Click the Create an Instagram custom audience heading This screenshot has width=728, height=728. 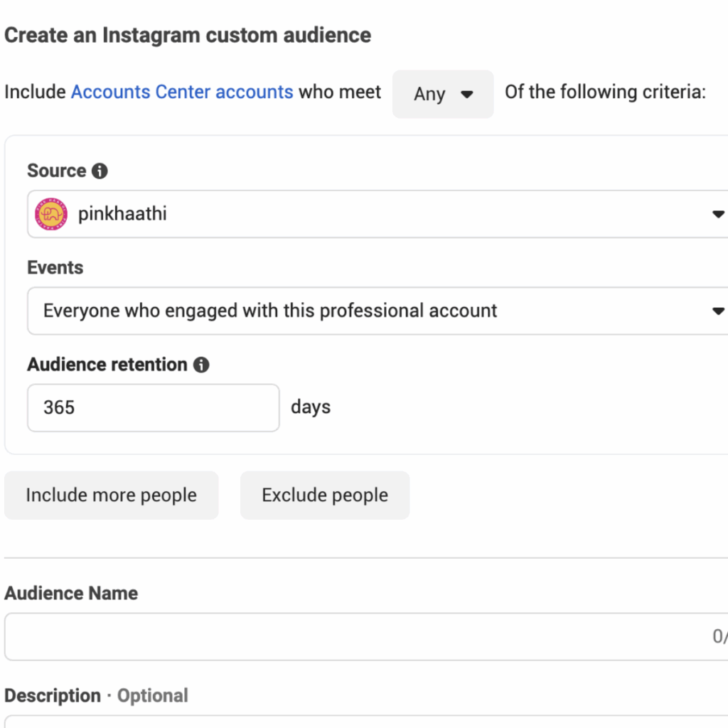pos(188,36)
